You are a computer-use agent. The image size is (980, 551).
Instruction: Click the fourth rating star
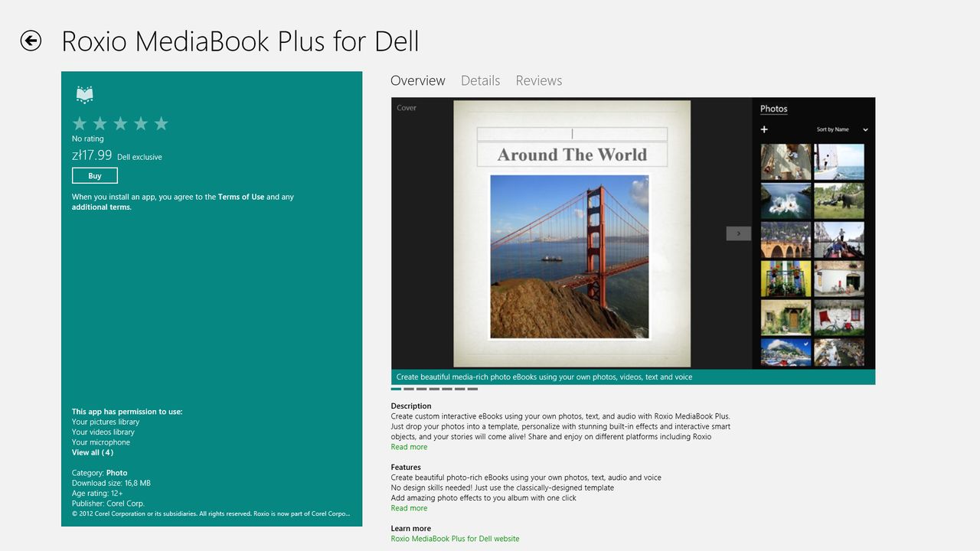[x=141, y=123]
